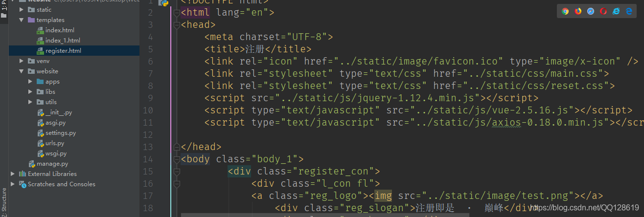This screenshot has height=217, width=644.
Task: Expand Scratches and Consoles node
Action: 13,184
